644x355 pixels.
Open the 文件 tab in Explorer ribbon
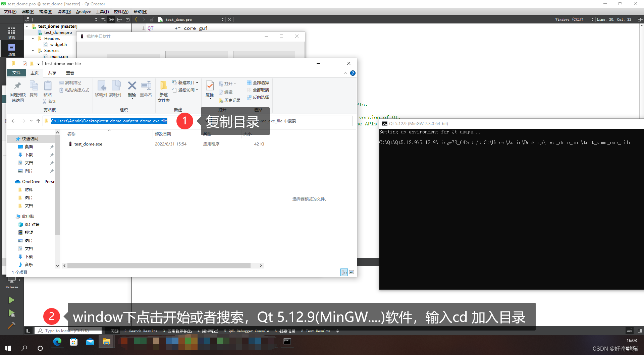pyautogui.click(x=16, y=73)
